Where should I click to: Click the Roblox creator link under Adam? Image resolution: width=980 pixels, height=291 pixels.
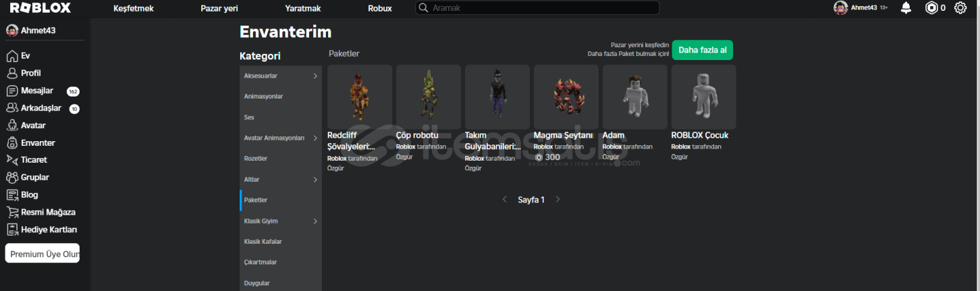[x=612, y=147]
